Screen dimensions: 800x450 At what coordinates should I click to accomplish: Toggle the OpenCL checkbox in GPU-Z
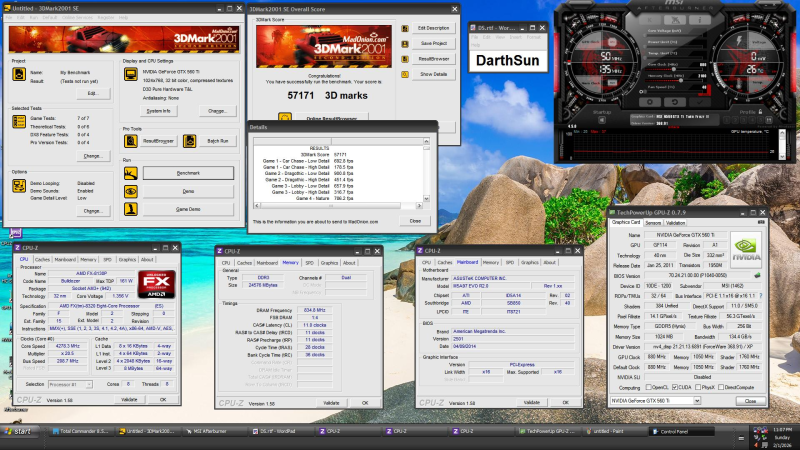coord(648,387)
